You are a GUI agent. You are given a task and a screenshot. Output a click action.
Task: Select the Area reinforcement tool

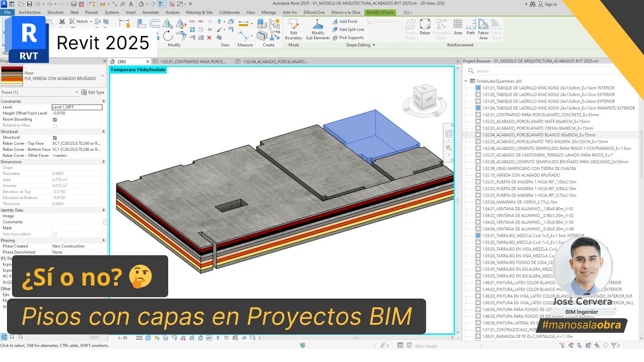[x=458, y=27]
